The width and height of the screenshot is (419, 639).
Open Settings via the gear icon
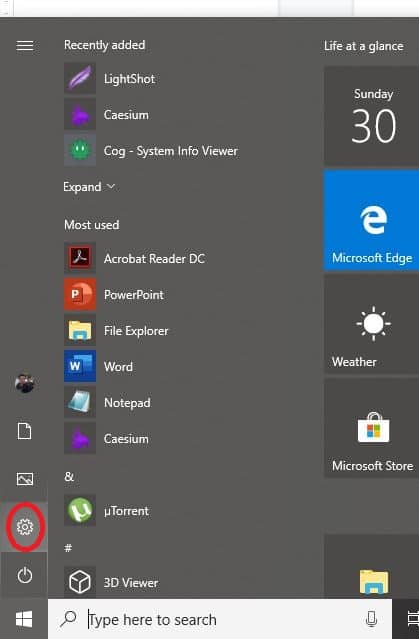click(x=24, y=527)
